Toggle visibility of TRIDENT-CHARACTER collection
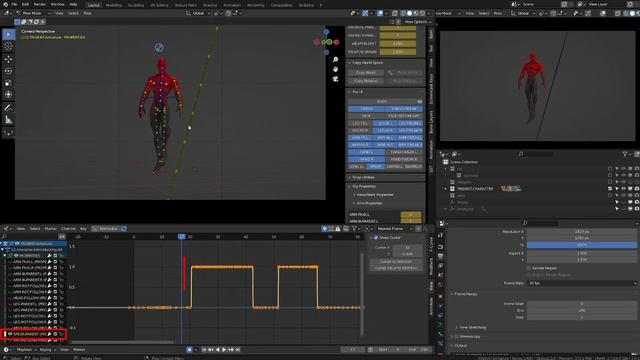 pos(623,189)
